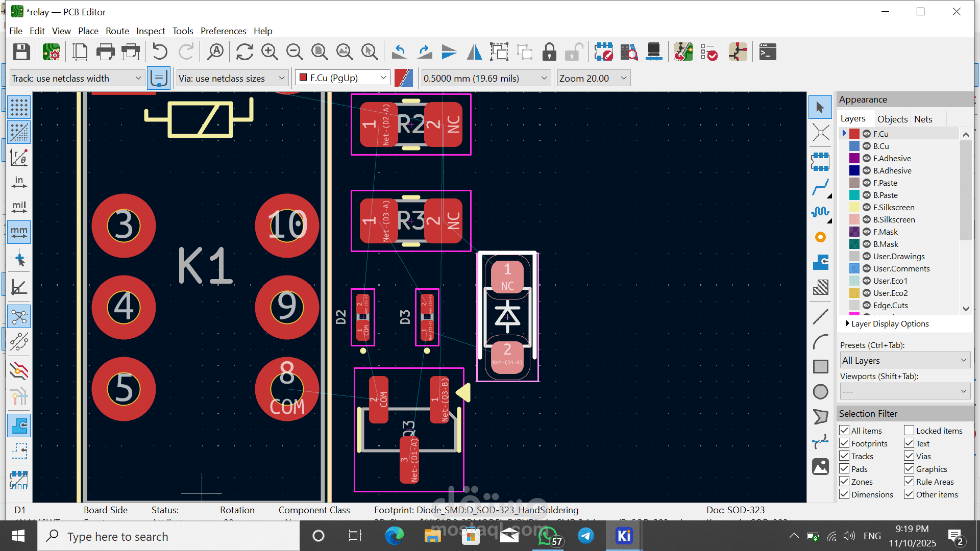Click the F.Silkscreen color swatch

pos(854,208)
